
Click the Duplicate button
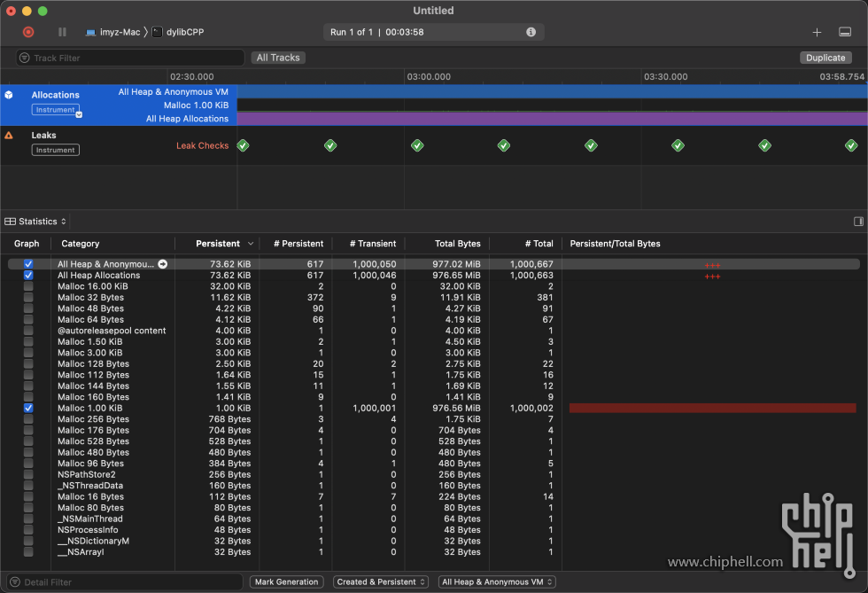[x=825, y=58]
